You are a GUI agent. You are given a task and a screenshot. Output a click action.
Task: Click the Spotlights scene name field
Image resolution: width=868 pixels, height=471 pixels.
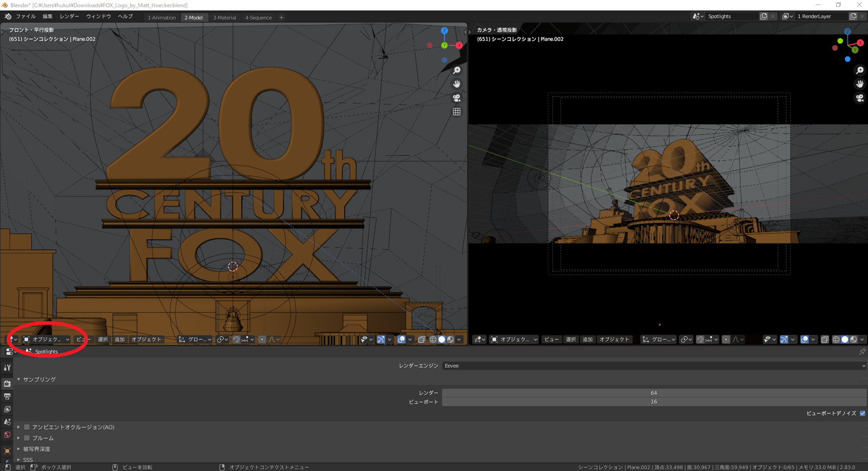(x=732, y=16)
